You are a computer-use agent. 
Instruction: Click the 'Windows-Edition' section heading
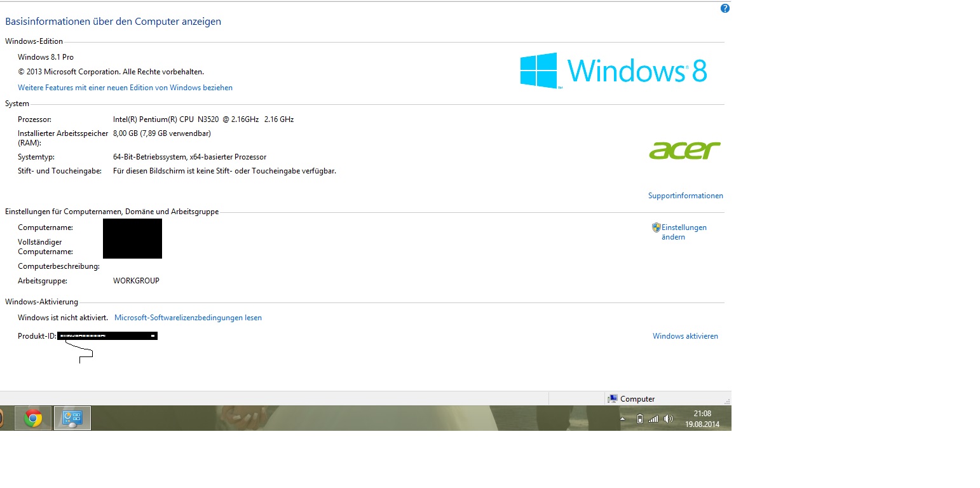pos(34,41)
